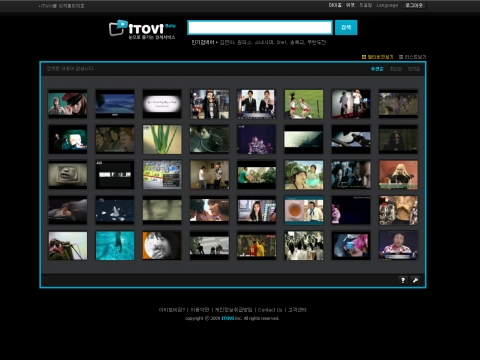Switch to the list view icon
Screen dimensions: 480x360
412,57
